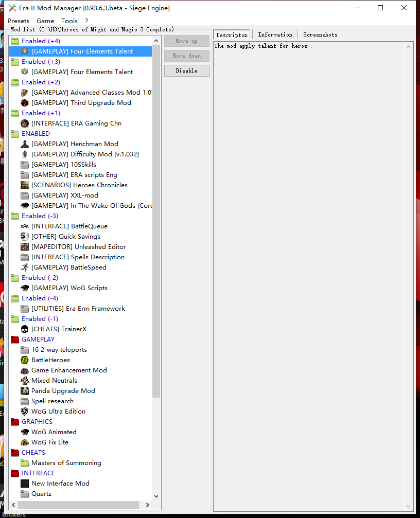Screen dimensions: 420x518
Task: Switch to the Information tab
Action: coord(275,34)
